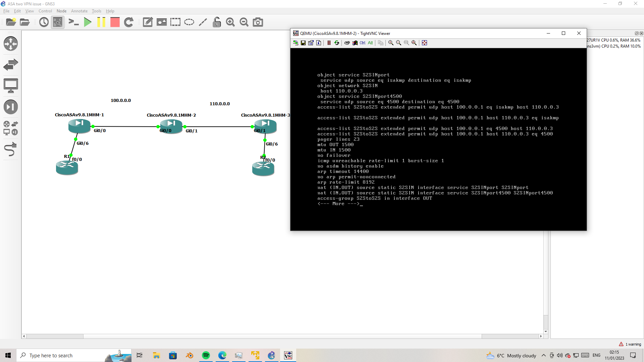Screen dimensions: 644x362
Task: Pause screen updates in TightVNC viewer
Action: [329, 43]
